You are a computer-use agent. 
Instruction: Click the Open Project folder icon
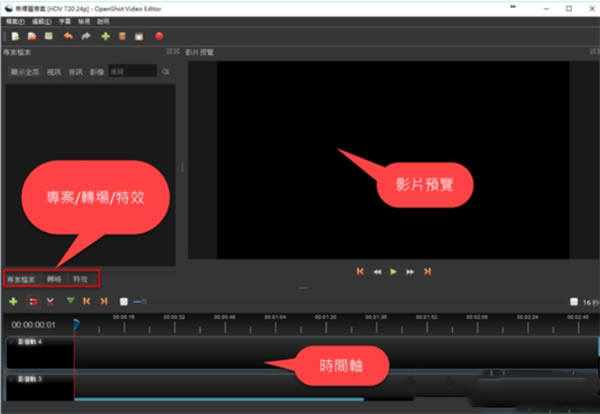click(32, 36)
